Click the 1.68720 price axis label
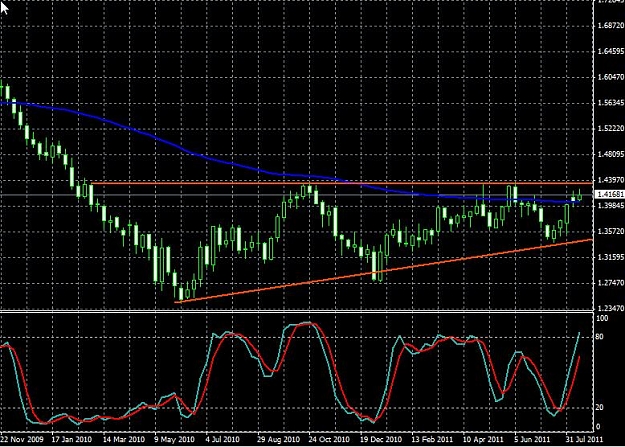This screenshot has width=625, height=447. pos(611,26)
